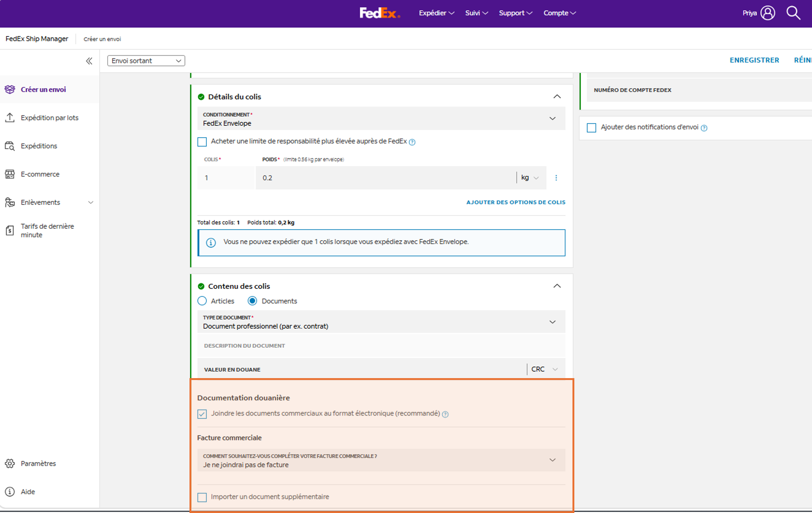Open the CRC currency dropdown
The image size is (812, 513).
(x=544, y=369)
